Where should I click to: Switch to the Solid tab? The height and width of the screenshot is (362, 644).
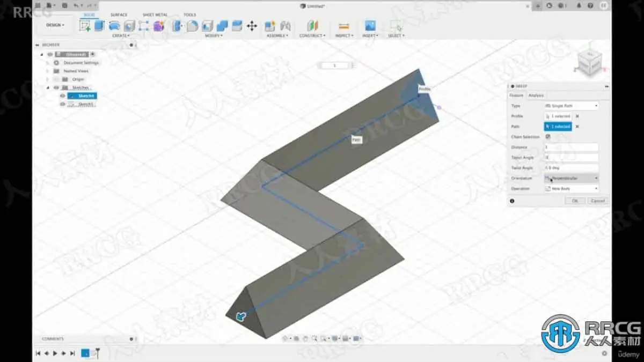click(x=90, y=14)
